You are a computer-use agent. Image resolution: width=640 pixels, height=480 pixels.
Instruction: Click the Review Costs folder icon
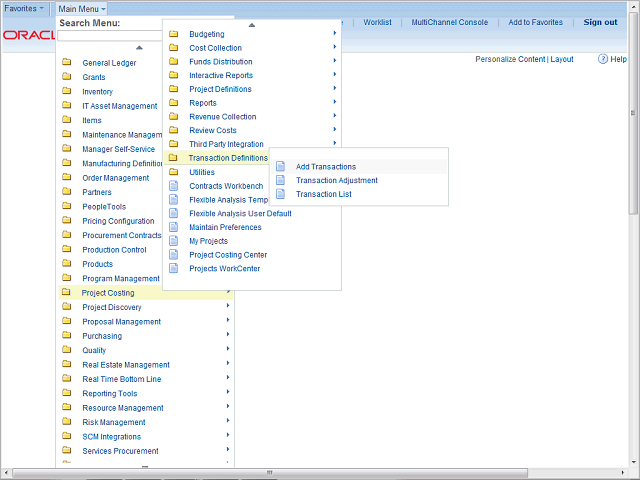173,130
